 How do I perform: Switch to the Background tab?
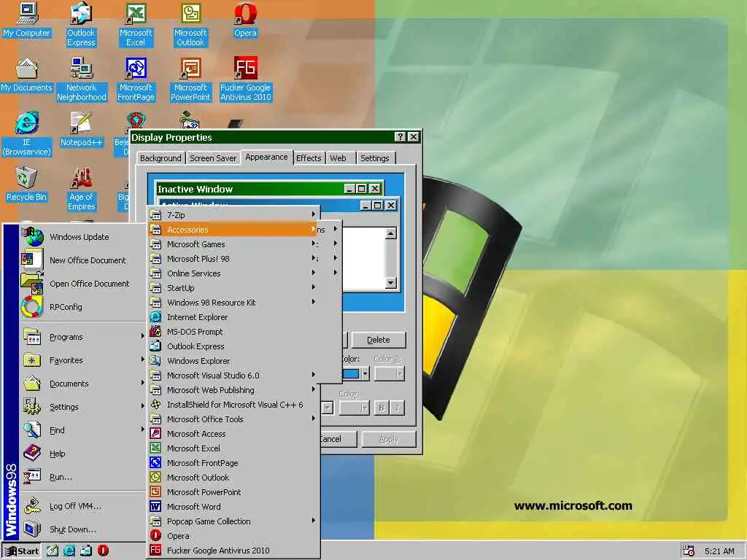[160, 158]
